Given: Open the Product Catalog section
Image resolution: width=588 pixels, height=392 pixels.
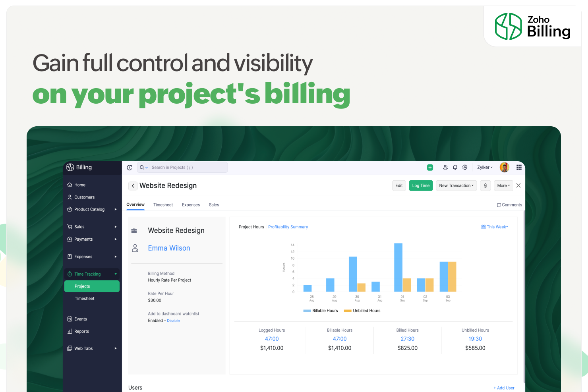Looking at the screenshot, I should pyautogui.click(x=89, y=209).
